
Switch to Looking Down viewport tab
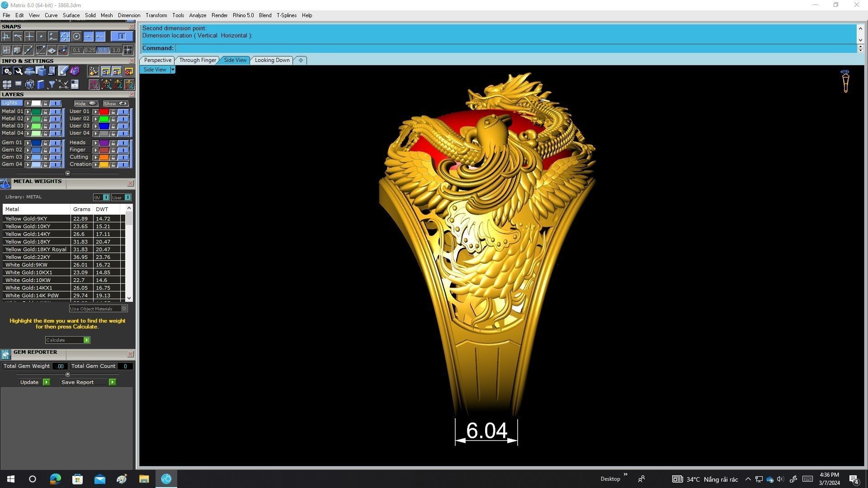pos(272,60)
